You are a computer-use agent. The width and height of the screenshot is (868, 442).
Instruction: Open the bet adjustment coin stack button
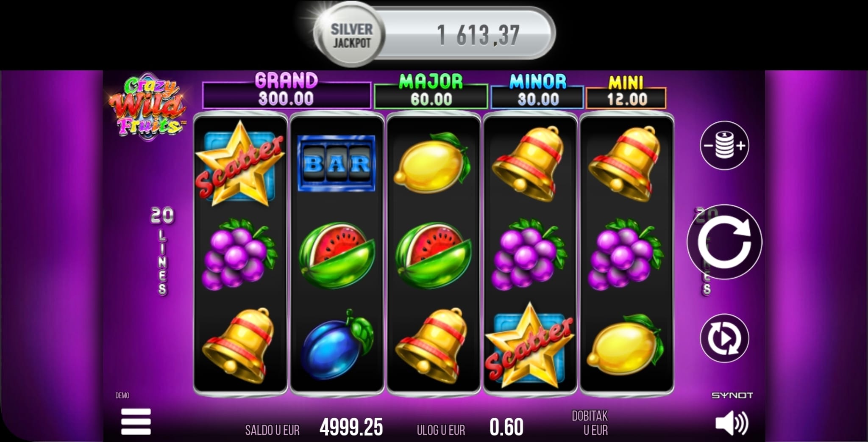coord(724,145)
